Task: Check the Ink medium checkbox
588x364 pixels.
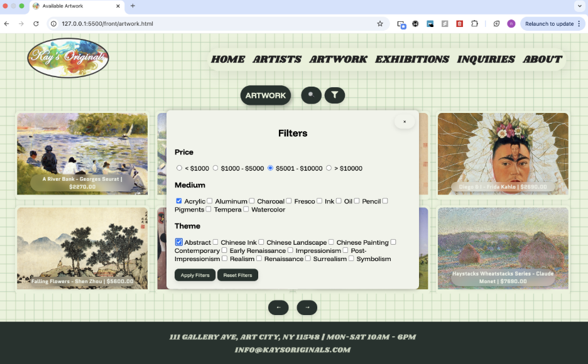Action: coord(319,201)
